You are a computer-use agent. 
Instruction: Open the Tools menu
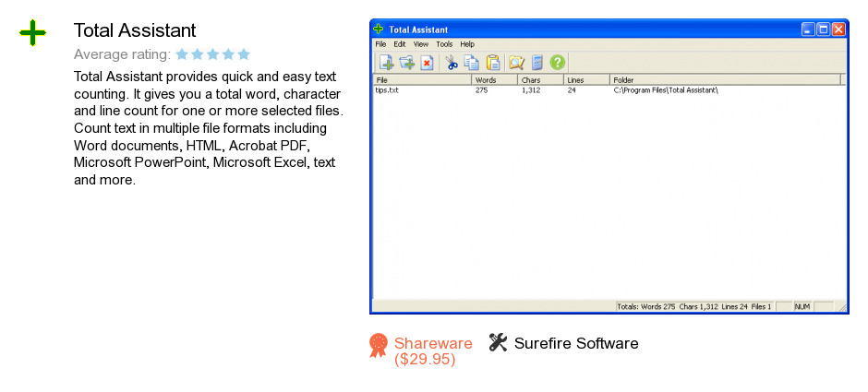click(444, 44)
